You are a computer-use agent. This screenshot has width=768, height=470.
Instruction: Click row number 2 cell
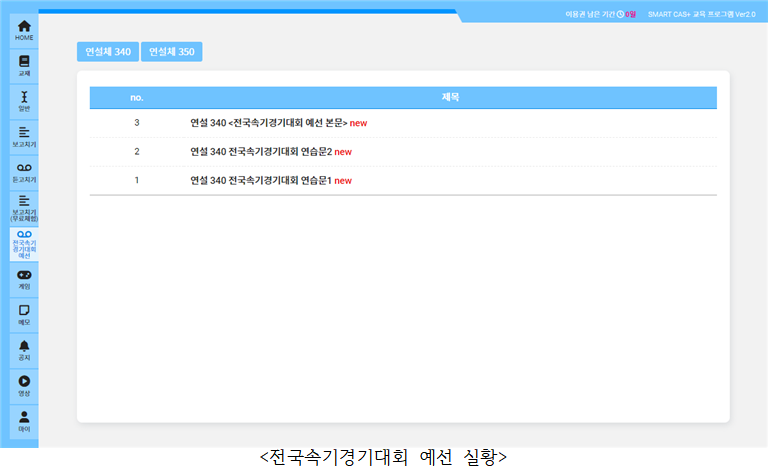(x=137, y=152)
